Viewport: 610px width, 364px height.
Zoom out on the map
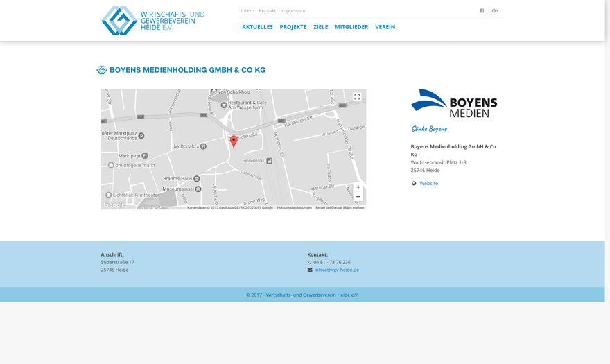click(358, 197)
